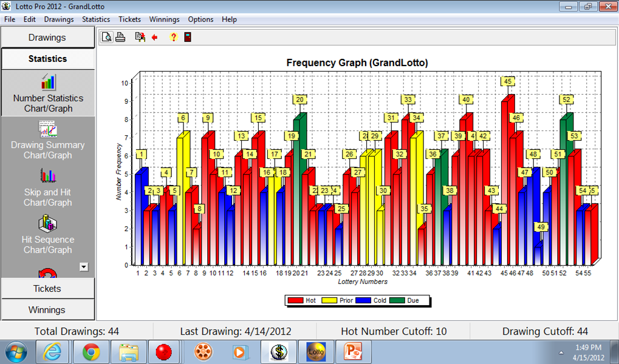This screenshot has height=364, width=619.
Task: Open the File menu
Action: point(10,19)
